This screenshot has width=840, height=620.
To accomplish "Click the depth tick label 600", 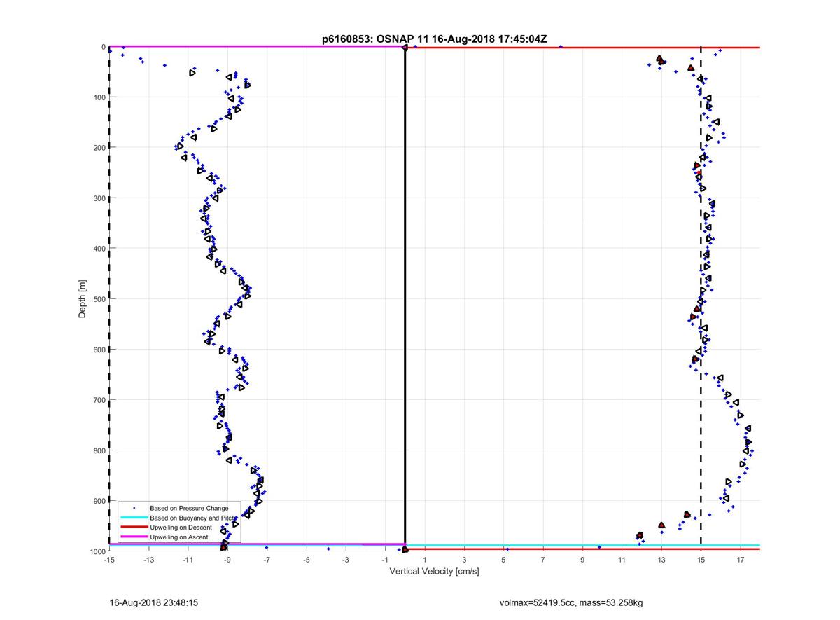I will [x=99, y=350].
